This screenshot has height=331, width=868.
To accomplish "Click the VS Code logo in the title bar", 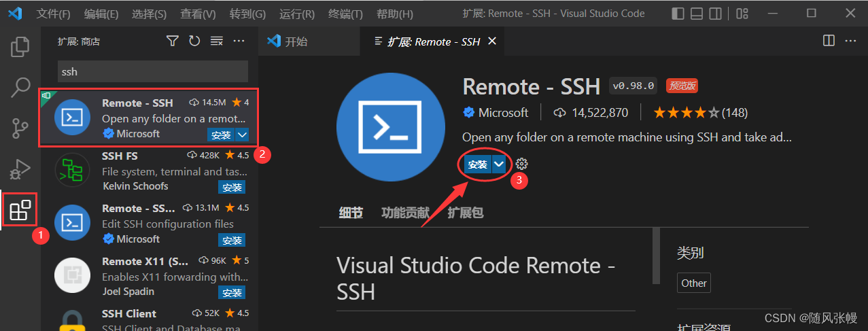I will (x=15, y=14).
